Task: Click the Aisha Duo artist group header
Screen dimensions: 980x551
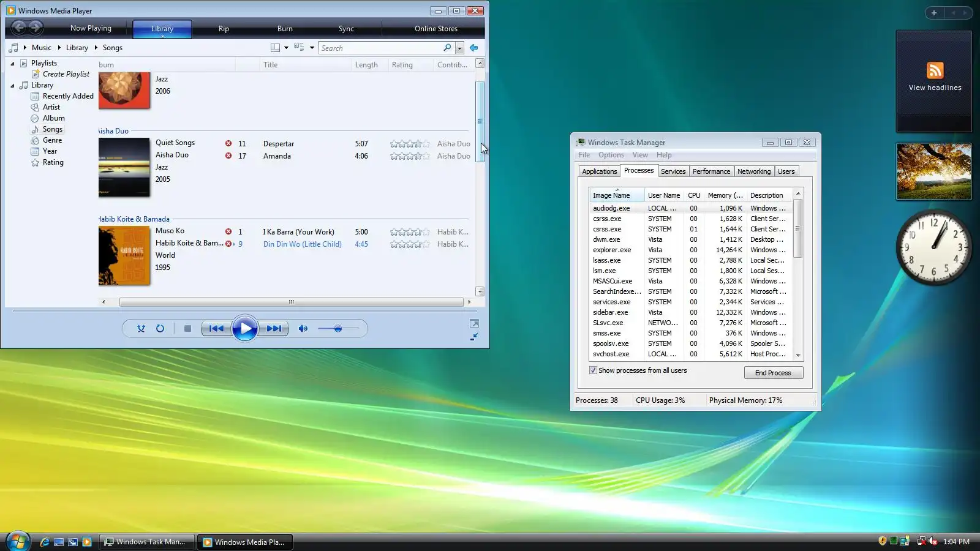Action: coord(113,131)
